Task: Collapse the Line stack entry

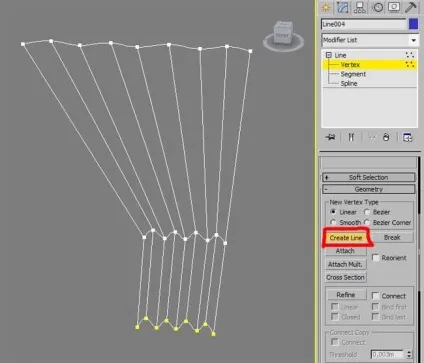Action: point(329,55)
